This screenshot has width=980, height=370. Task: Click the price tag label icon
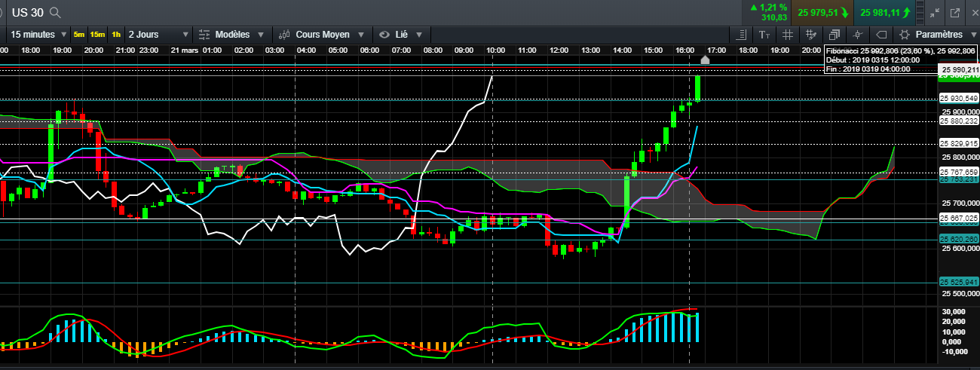pos(880,35)
